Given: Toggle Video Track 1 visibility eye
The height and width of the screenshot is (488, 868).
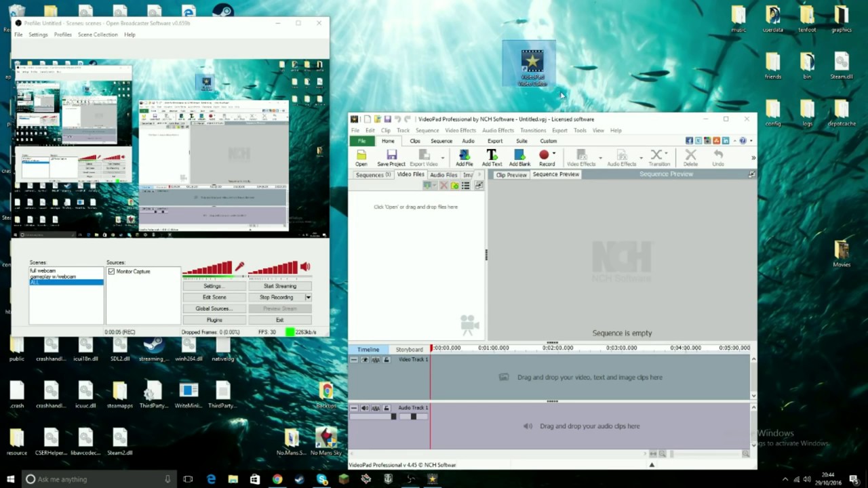Looking at the screenshot, I should click(365, 360).
